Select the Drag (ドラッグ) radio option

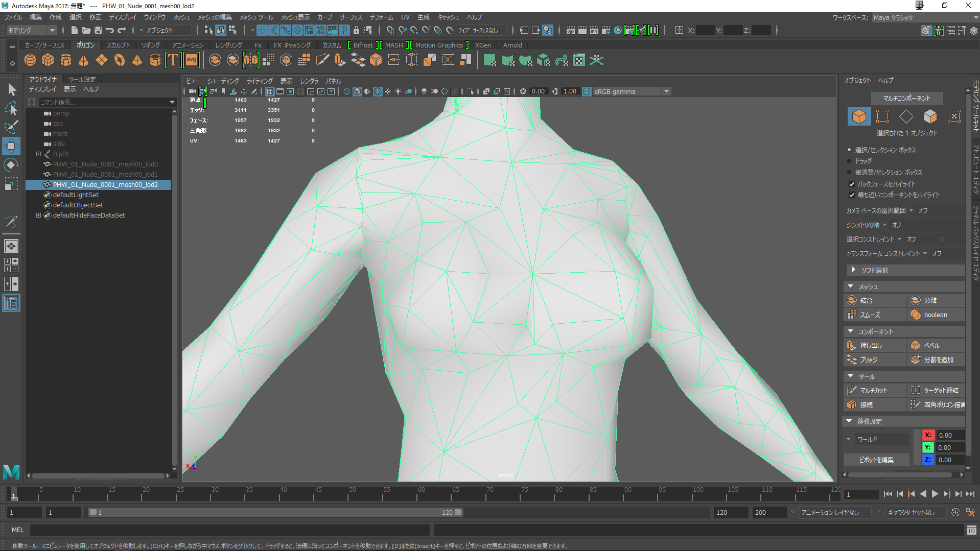click(850, 161)
